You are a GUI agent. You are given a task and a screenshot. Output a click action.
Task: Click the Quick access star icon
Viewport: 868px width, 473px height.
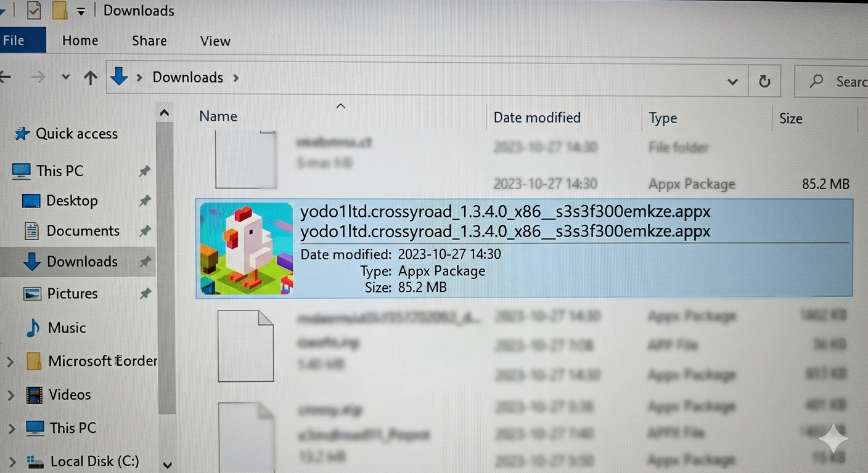(22, 134)
